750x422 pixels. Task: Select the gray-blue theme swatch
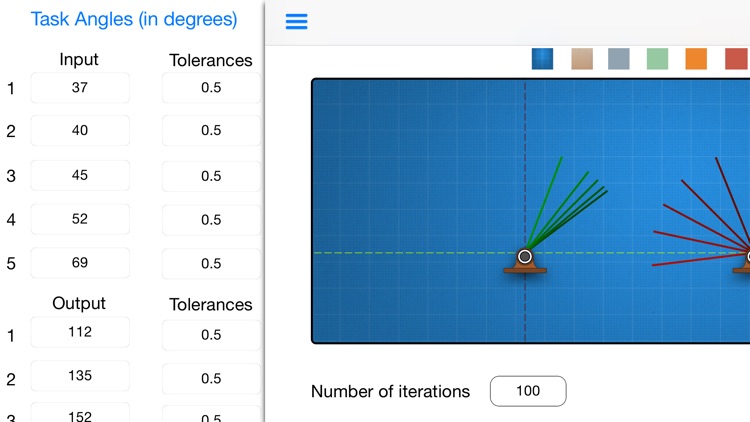click(618, 59)
